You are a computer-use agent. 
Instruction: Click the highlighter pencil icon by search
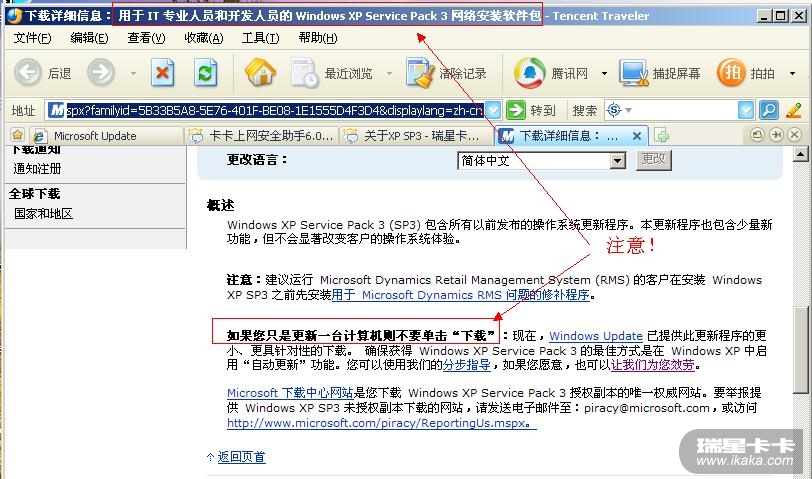[794, 110]
